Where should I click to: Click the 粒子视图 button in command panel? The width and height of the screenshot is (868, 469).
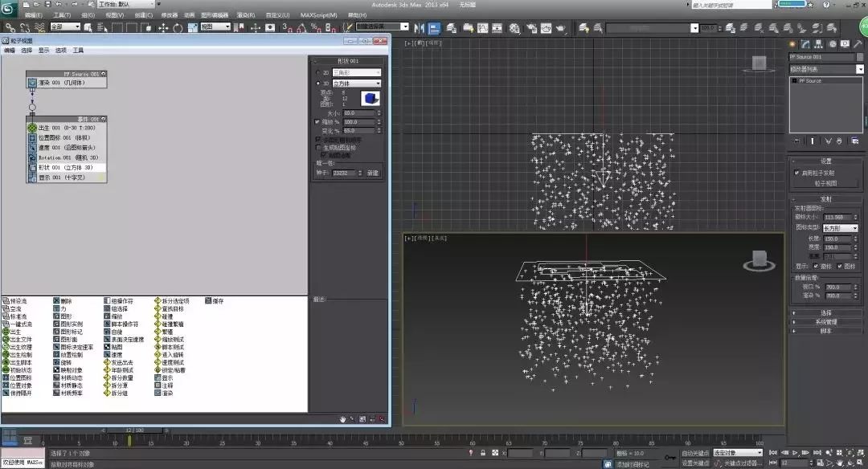825,183
